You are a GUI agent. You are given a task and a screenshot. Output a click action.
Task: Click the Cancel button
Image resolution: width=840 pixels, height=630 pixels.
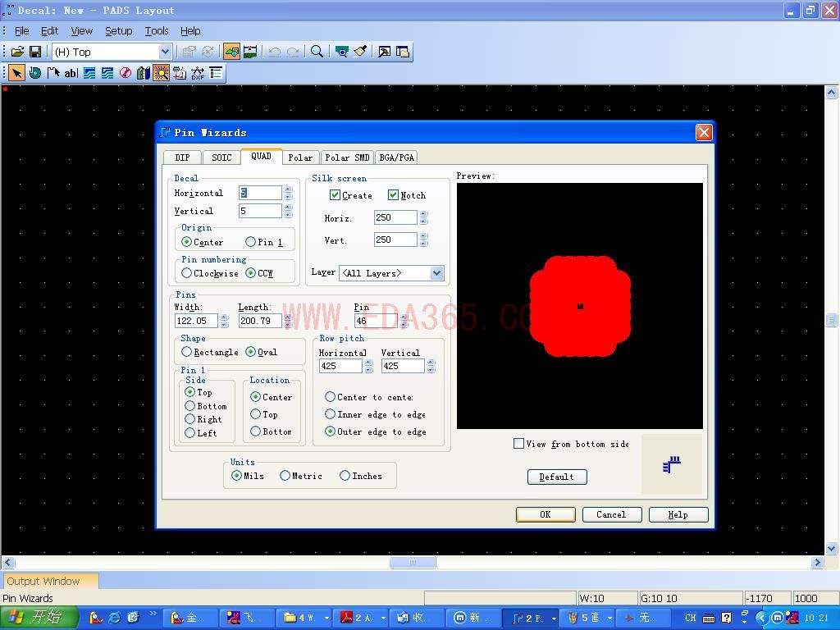tap(611, 514)
